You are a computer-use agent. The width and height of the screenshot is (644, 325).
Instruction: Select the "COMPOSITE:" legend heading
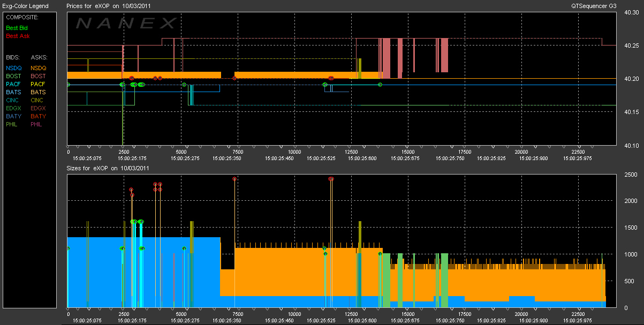21,17
